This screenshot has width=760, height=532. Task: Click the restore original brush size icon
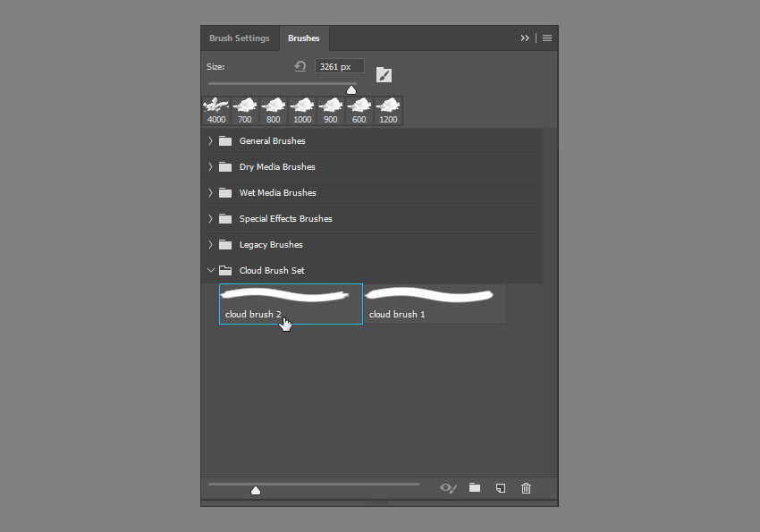coord(300,67)
